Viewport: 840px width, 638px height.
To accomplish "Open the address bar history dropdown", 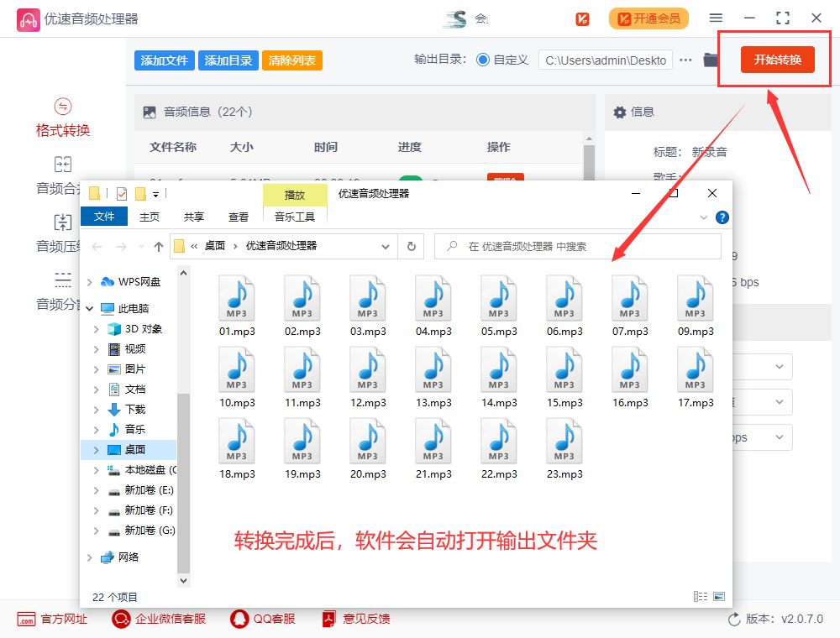I will click(x=386, y=247).
